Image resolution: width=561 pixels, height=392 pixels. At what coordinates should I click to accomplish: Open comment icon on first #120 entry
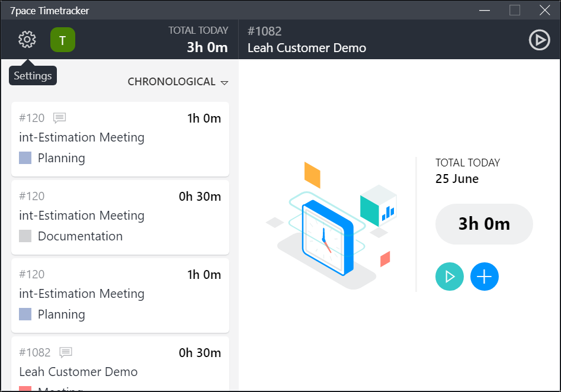coord(59,118)
